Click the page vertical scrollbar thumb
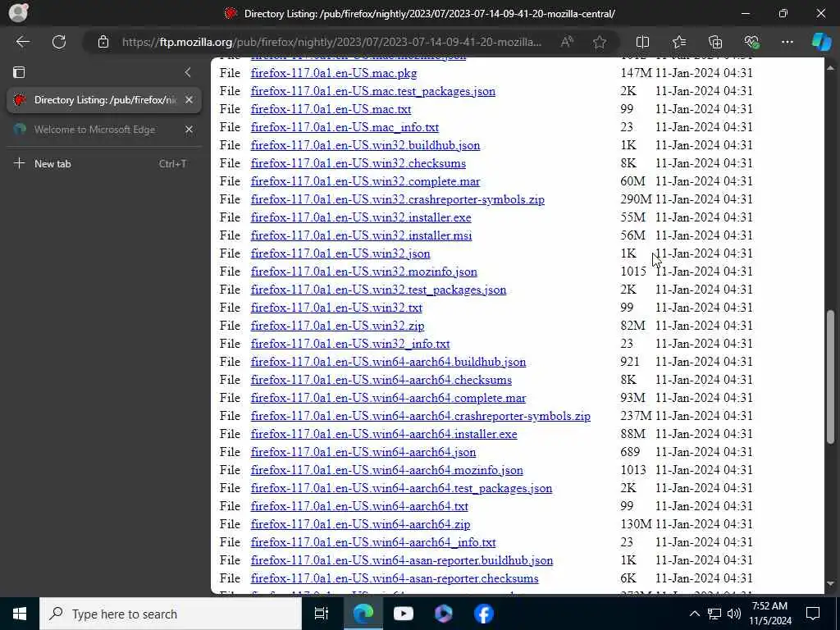The image size is (840, 630). (831, 377)
